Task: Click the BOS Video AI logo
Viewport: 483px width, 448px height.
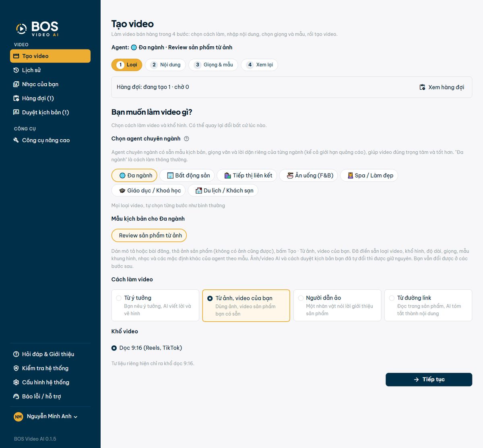Action: click(x=37, y=29)
